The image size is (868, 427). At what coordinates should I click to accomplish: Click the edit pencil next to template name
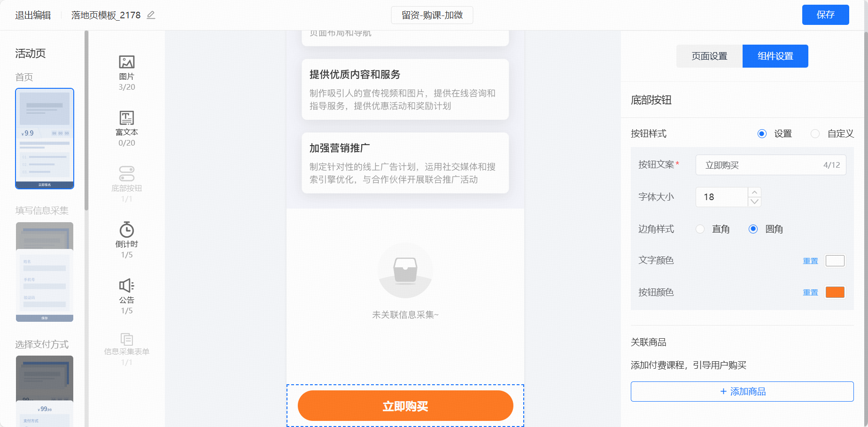(x=151, y=15)
